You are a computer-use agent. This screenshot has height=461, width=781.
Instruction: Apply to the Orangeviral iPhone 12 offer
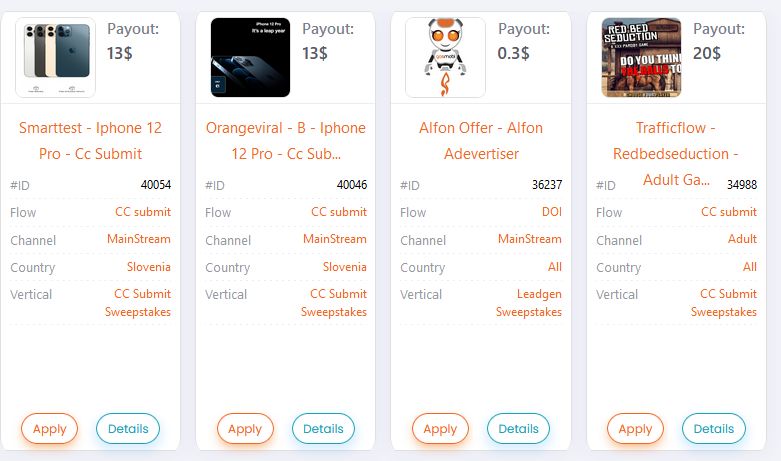(245, 429)
